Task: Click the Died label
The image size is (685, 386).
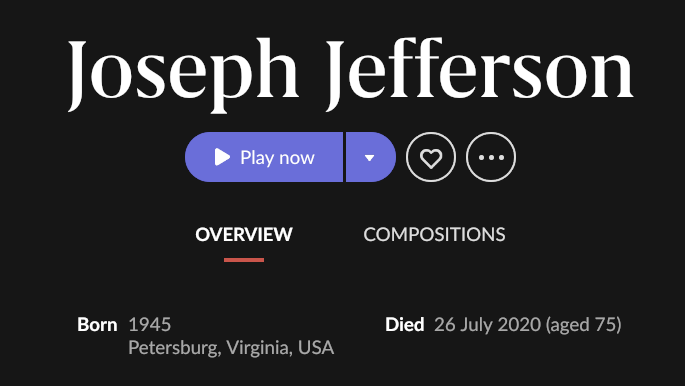Action: click(405, 325)
